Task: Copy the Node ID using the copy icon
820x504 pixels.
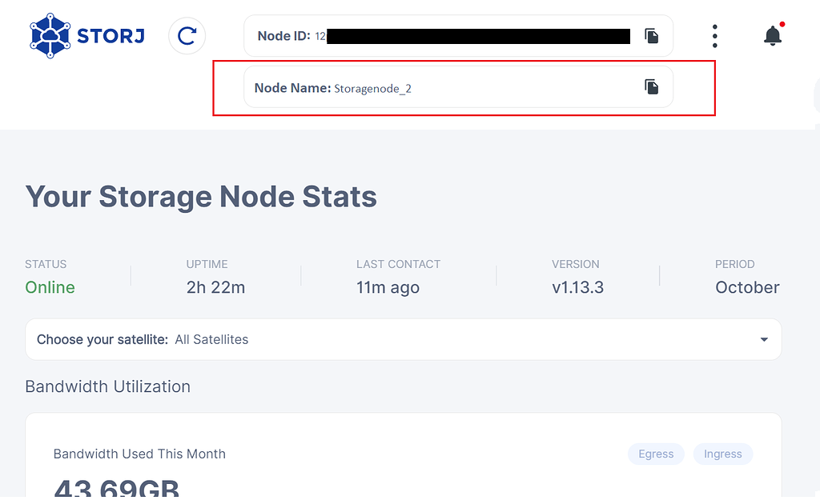Action: click(651, 35)
